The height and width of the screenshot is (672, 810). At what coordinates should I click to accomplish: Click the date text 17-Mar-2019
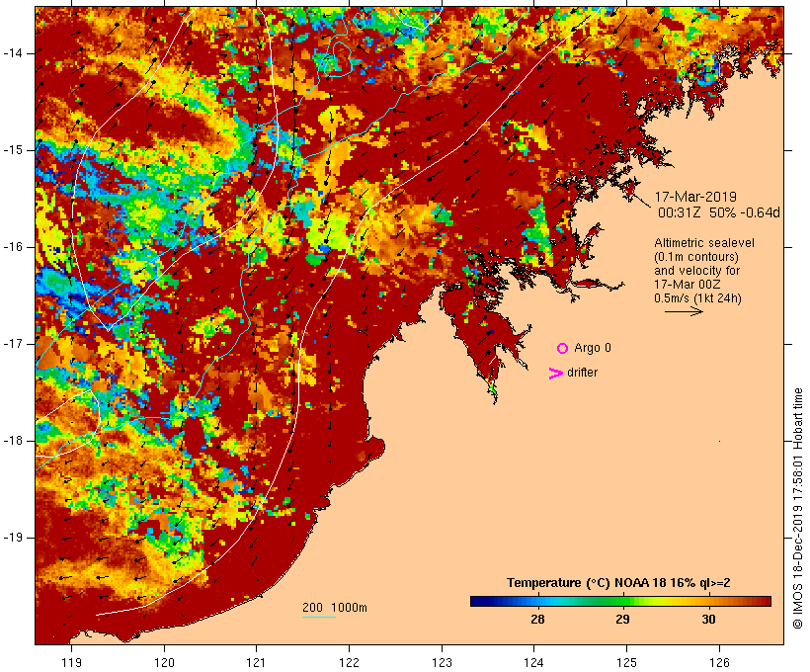695,197
